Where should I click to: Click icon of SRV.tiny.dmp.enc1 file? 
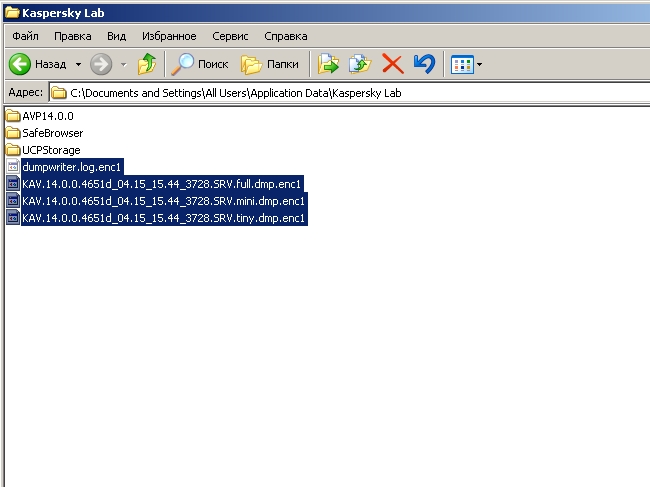coord(13,218)
